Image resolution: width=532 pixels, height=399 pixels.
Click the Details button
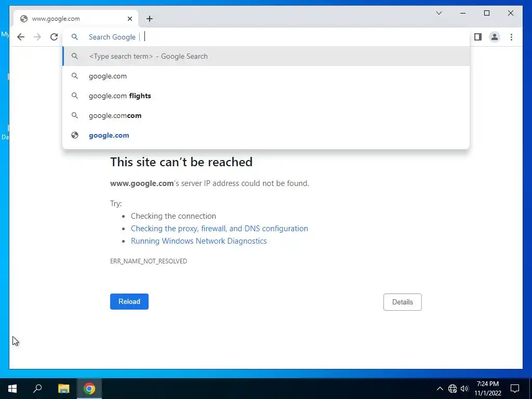click(x=403, y=302)
